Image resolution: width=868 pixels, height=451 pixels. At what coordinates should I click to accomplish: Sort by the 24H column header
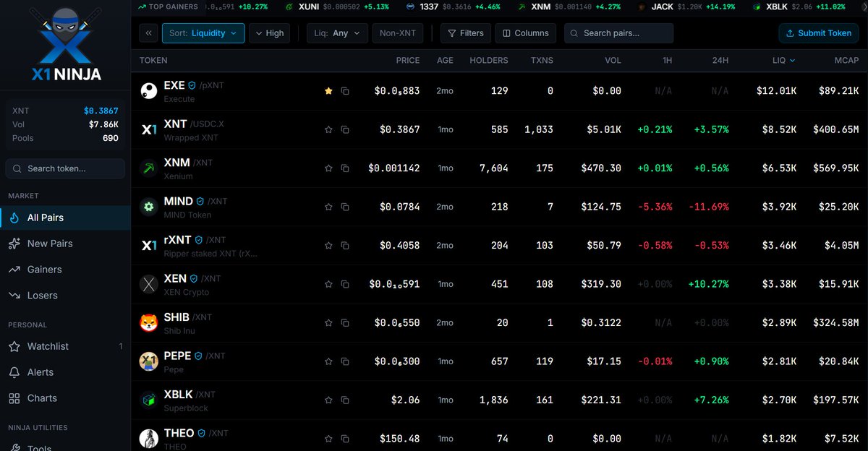coord(720,61)
